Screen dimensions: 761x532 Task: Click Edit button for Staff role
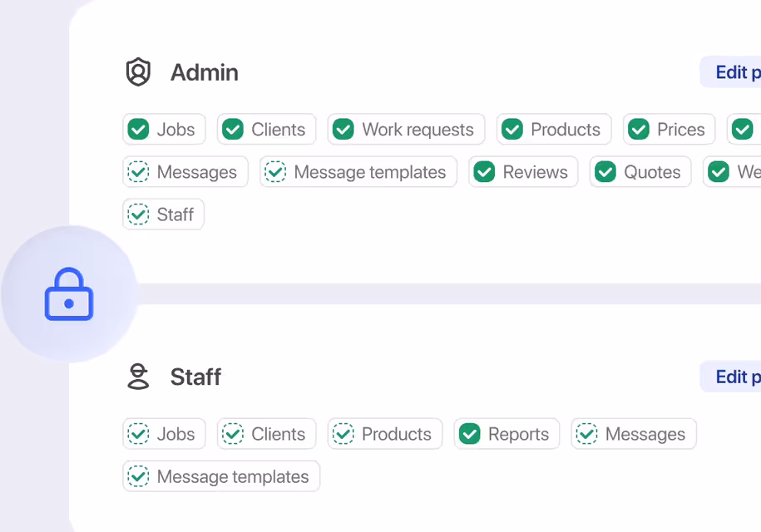coord(730,377)
